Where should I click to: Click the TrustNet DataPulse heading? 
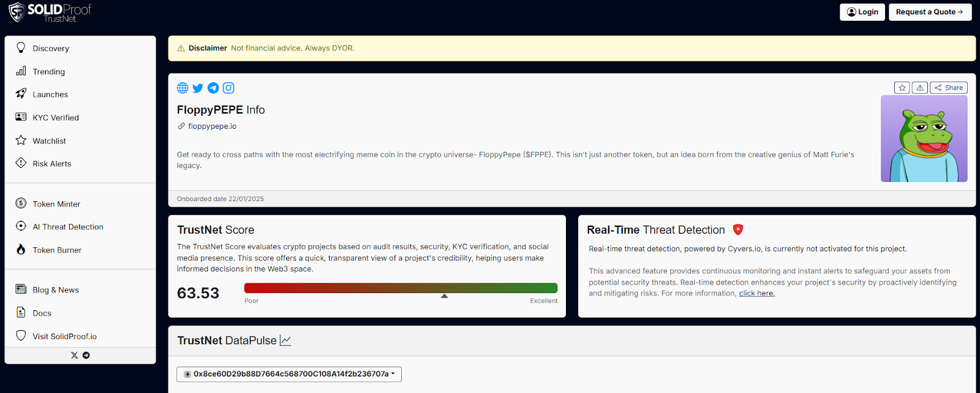227,340
